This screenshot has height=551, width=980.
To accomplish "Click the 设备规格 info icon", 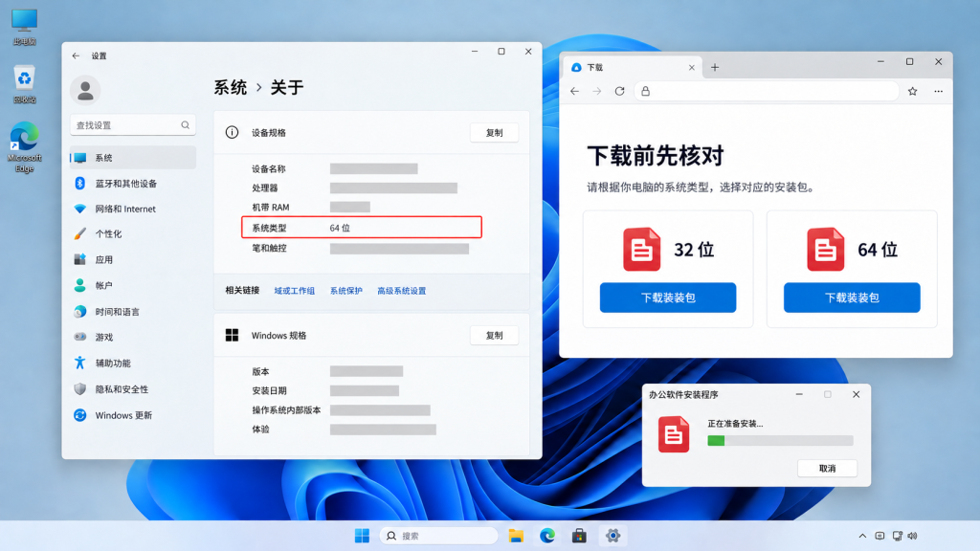I will (232, 132).
